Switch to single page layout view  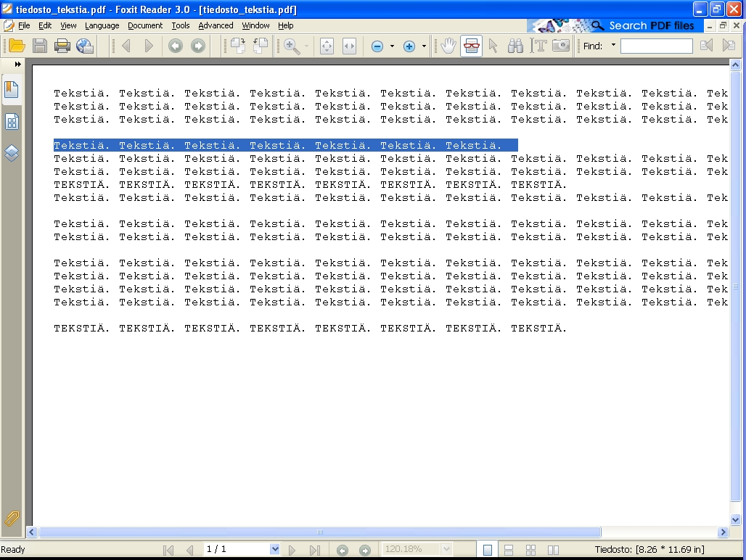[488, 550]
